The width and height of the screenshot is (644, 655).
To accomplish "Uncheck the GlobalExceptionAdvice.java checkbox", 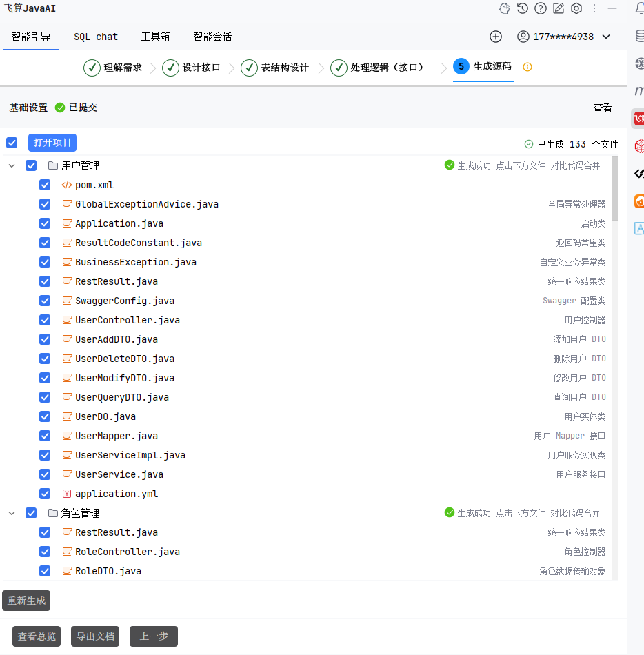I will 45,204.
